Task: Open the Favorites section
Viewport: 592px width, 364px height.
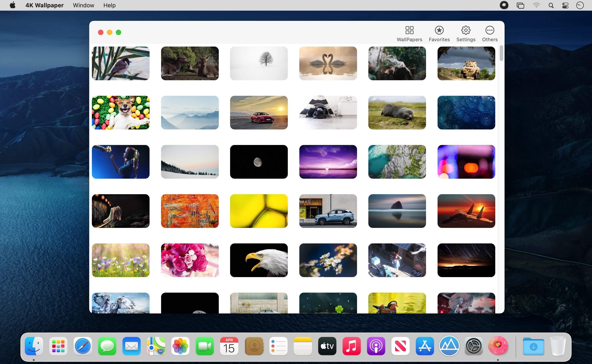Action: 439,34
